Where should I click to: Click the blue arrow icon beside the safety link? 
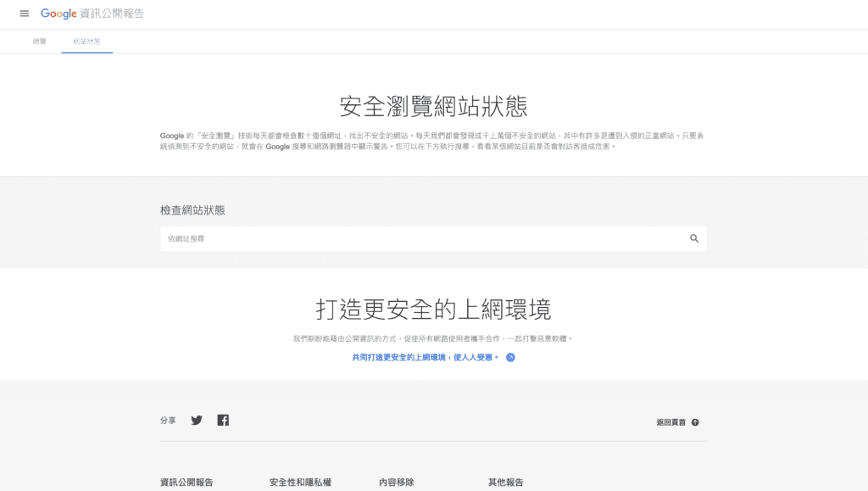[509, 358]
